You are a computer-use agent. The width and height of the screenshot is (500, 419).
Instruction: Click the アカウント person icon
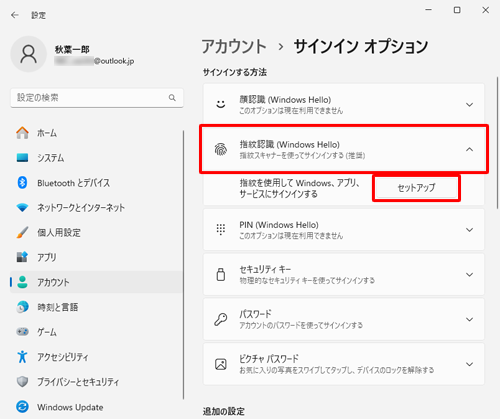[22, 282]
